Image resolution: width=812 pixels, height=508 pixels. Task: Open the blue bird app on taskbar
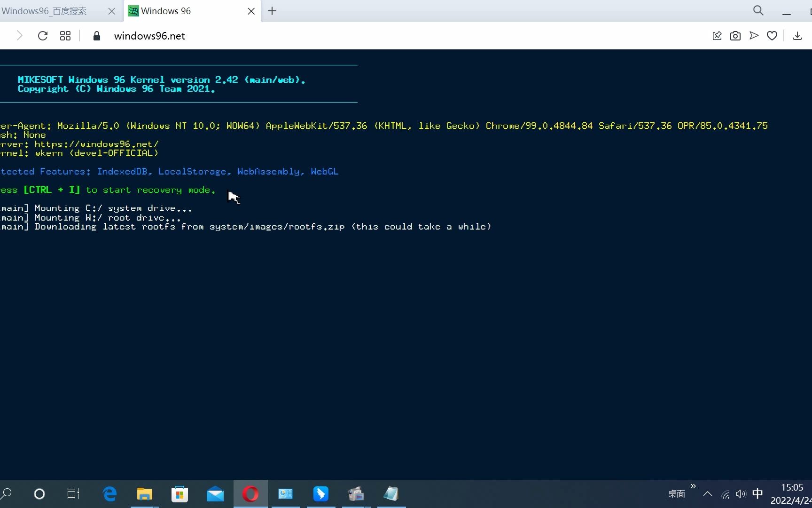[x=321, y=494]
